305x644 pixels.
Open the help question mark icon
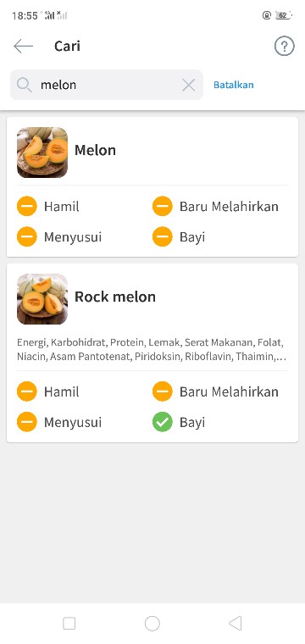pyautogui.click(x=284, y=46)
